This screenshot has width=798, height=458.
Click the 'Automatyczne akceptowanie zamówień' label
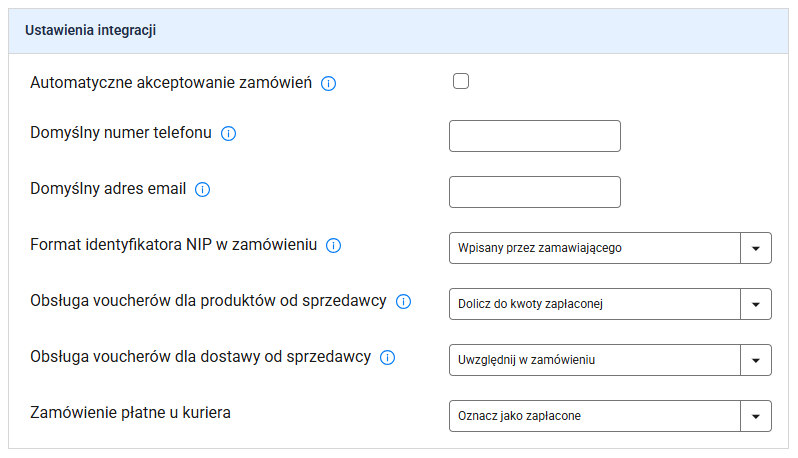point(172,83)
